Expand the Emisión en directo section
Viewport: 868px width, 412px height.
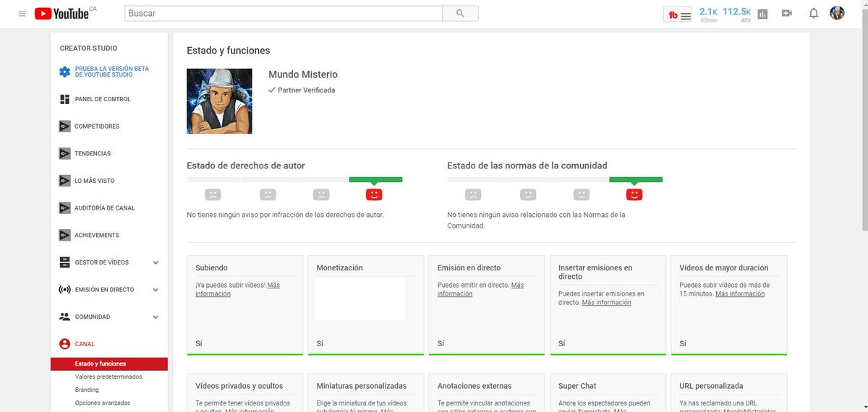156,290
